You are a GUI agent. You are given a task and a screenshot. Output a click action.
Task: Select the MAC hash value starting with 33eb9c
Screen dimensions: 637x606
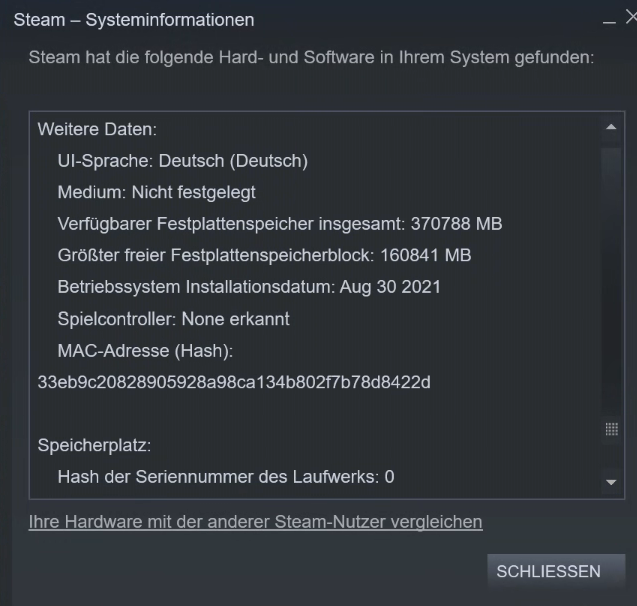coord(234,382)
